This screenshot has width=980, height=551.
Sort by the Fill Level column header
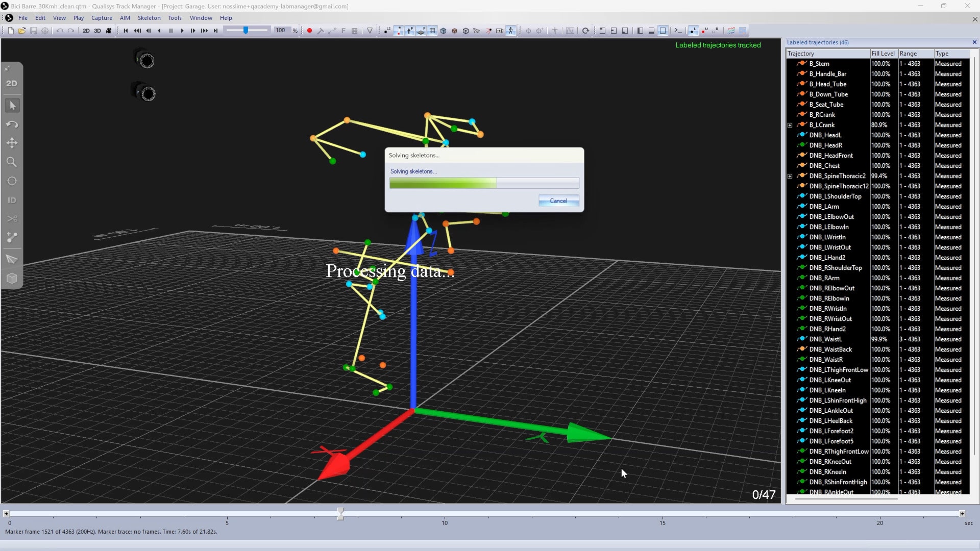pyautogui.click(x=883, y=54)
